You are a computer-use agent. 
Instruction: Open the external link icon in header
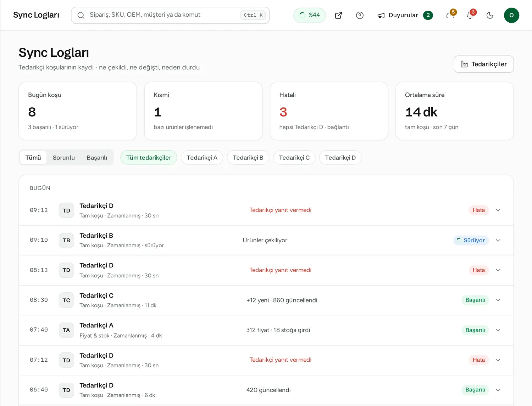coord(338,15)
